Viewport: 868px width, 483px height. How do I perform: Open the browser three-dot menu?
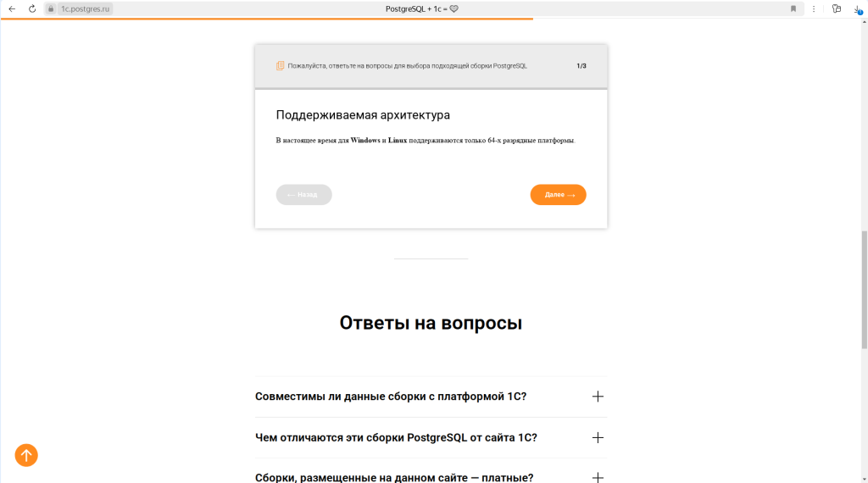pos(814,8)
